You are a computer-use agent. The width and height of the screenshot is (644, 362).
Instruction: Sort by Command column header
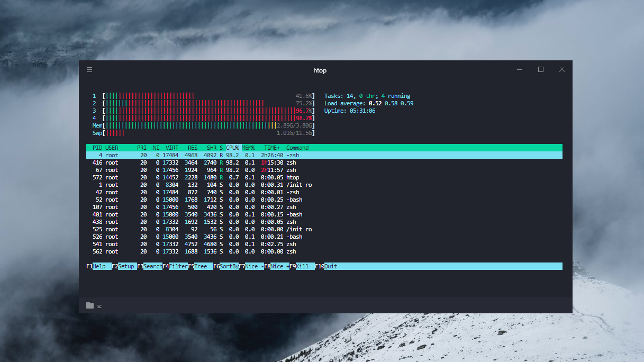click(x=297, y=148)
